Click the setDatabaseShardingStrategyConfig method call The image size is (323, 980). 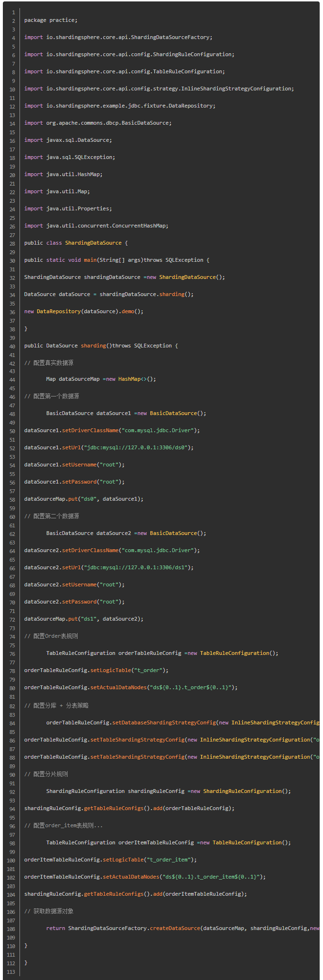[165, 723]
